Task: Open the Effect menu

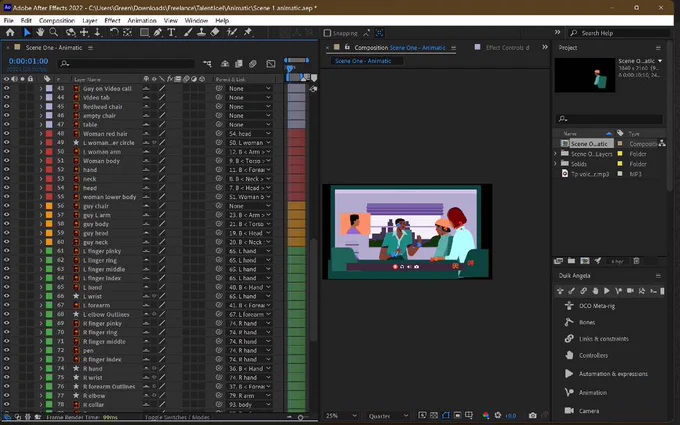Action: click(x=112, y=20)
